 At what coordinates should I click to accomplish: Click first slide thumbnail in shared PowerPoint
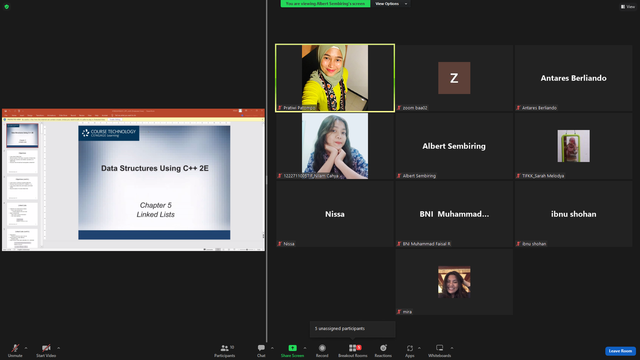click(22, 136)
